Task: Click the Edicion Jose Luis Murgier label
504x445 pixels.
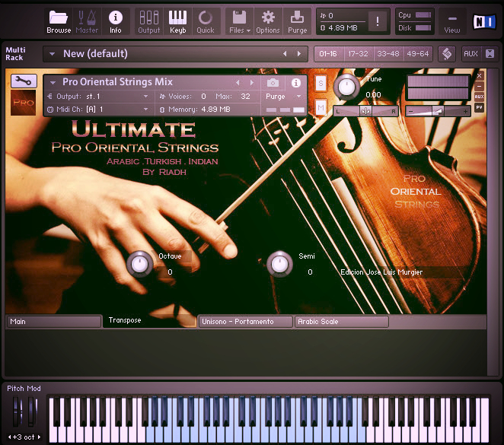Action: 381,272
